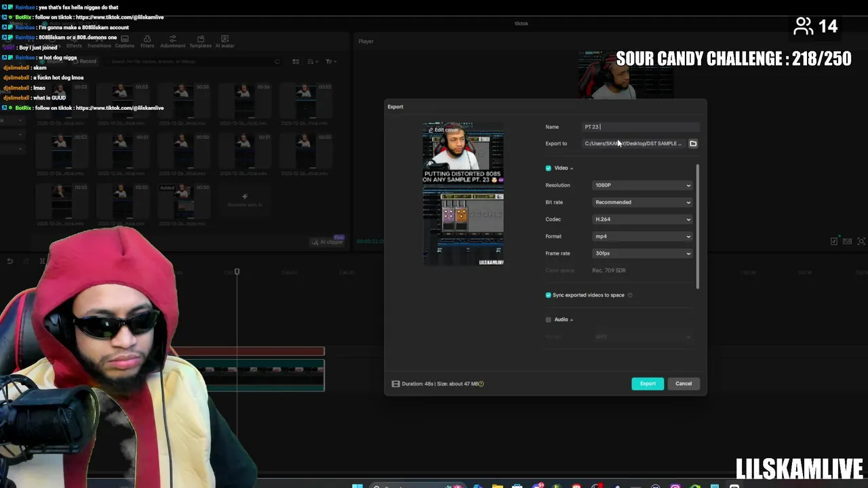The height and width of the screenshot is (488, 868).
Task: Click the Export dialog vertical scrollbar
Action: (x=697, y=226)
